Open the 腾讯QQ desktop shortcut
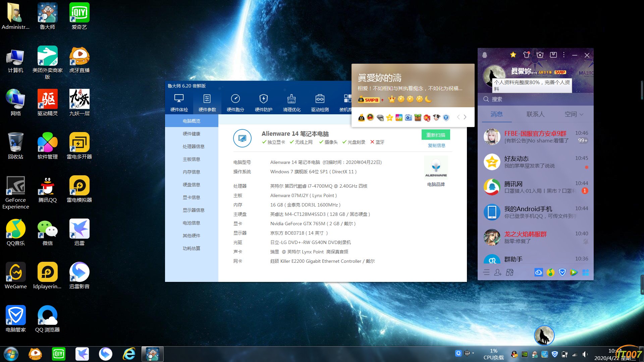This screenshot has height=362, width=644. point(47,190)
